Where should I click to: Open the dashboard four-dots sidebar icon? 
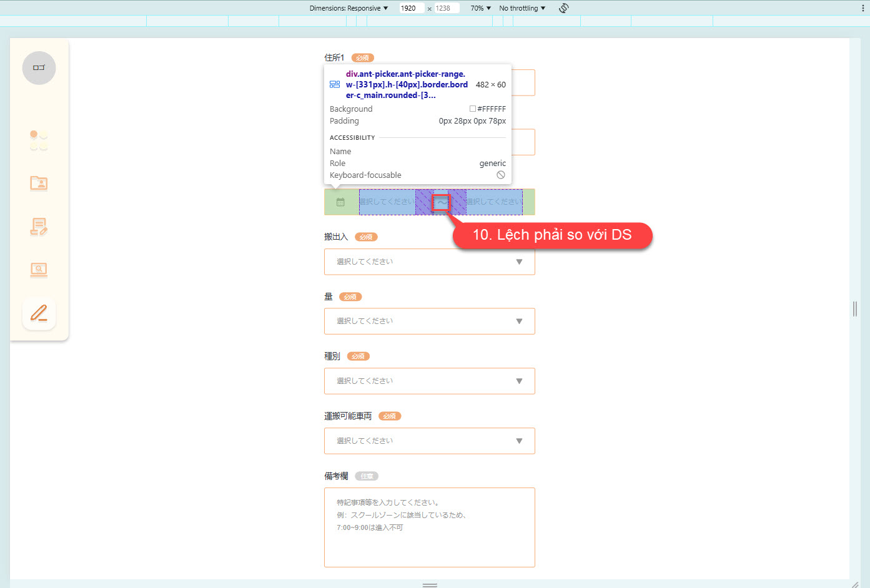click(x=39, y=140)
